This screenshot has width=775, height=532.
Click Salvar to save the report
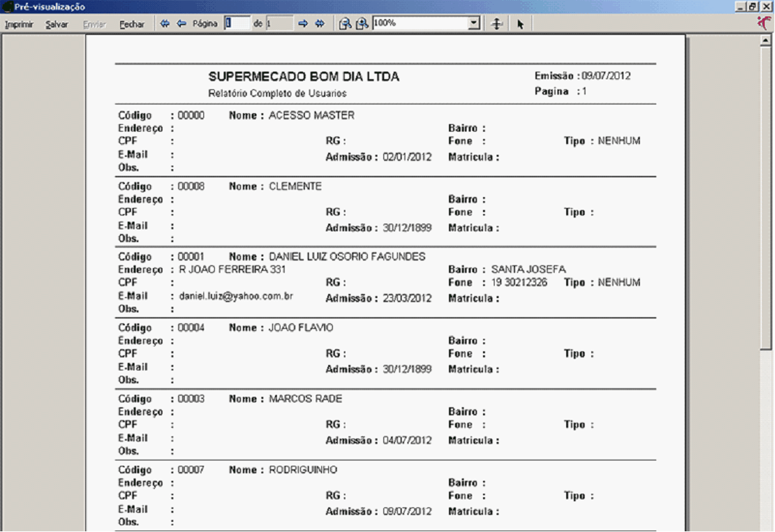(57, 24)
